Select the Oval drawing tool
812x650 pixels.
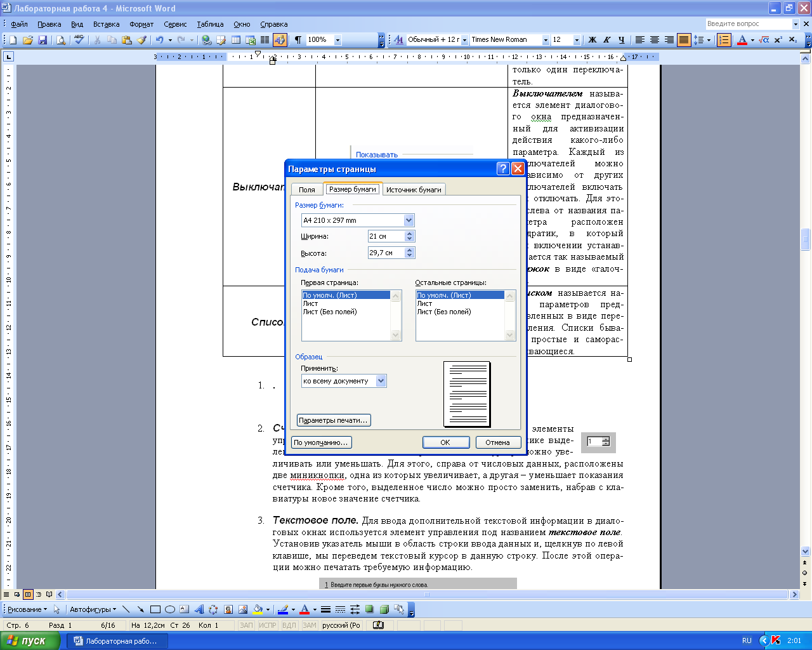click(x=170, y=609)
